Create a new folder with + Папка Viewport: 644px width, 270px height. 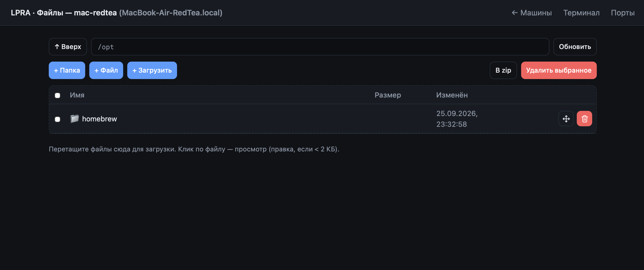coord(67,70)
